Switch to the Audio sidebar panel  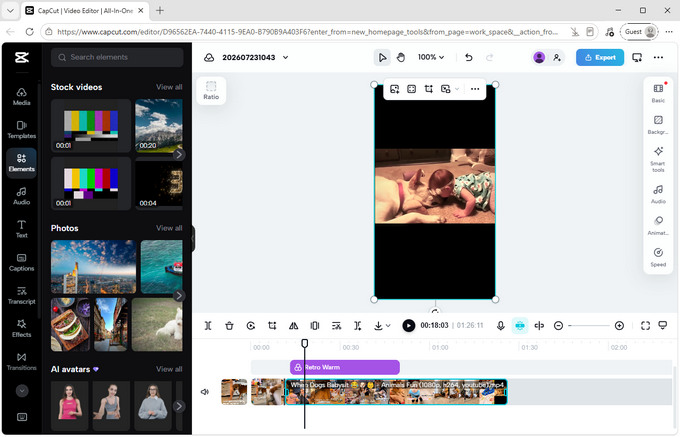click(x=21, y=196)
